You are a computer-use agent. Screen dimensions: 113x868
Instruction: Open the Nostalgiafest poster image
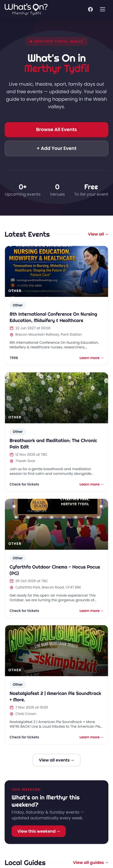pos(56,650)
